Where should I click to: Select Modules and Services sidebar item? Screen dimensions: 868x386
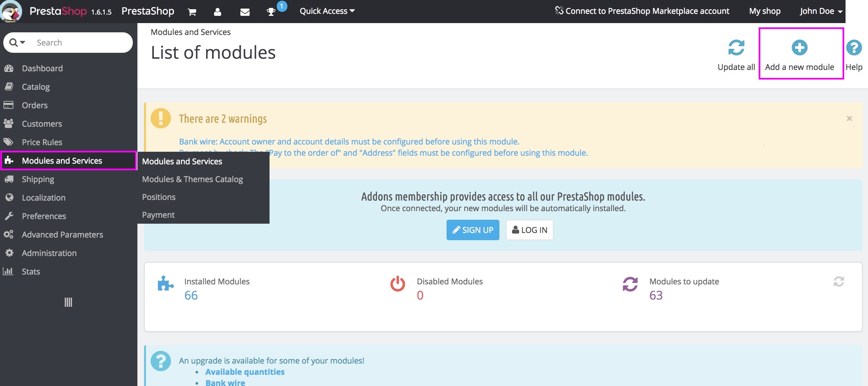(69, 161)
